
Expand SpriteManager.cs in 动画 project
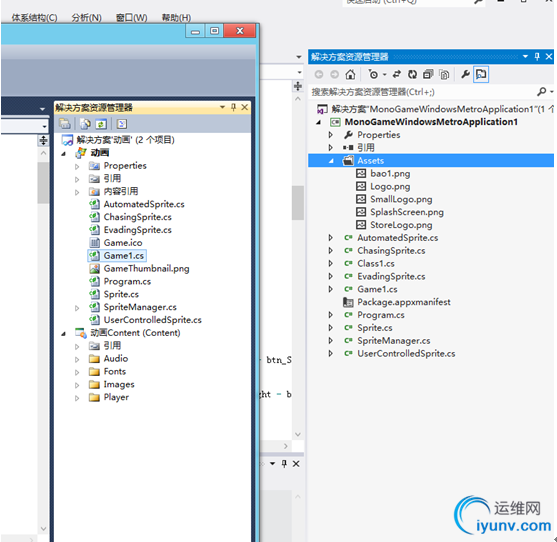click(77, 308)
